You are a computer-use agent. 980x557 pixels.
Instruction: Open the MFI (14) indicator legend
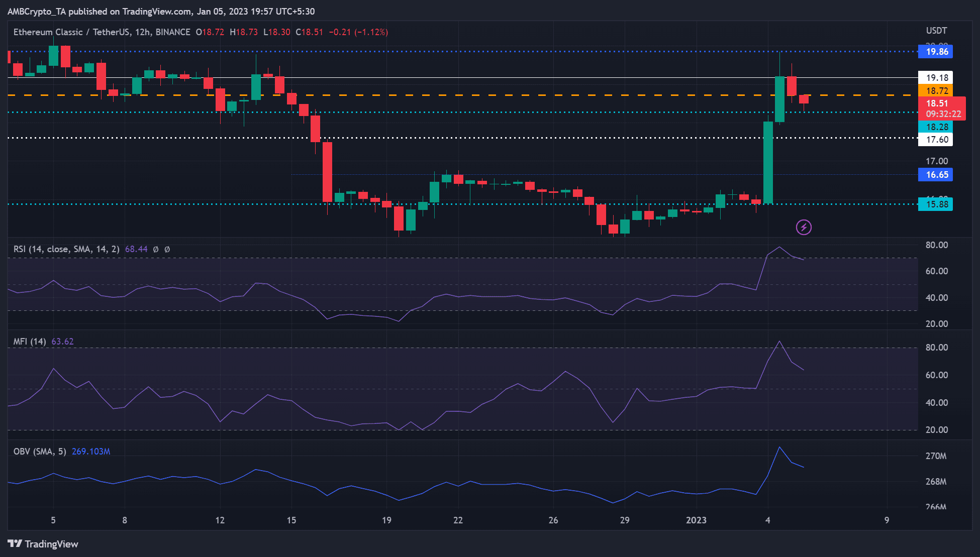click(x=30, y=342)
